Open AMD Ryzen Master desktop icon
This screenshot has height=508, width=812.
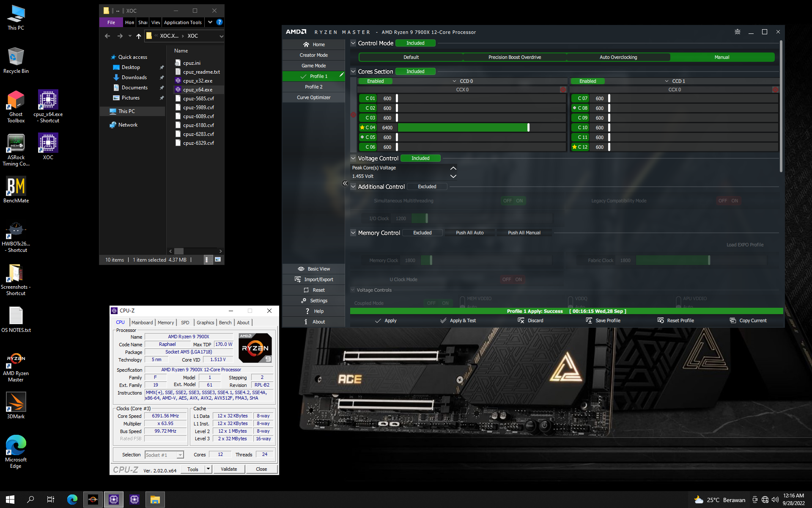click(x=16, y=367)
